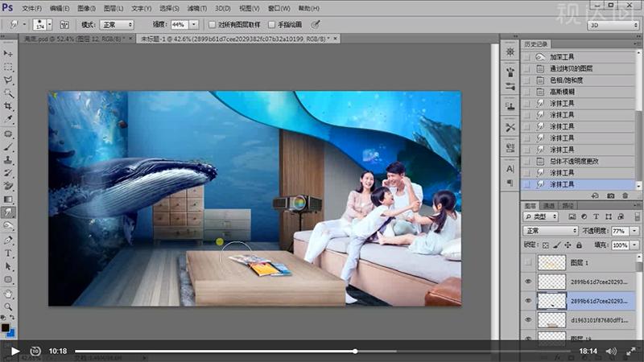Image resolution: width=644 pixels, height=362 pixels.
Task: Enable 手指绘画 checkbox
Action: click(271, 25)
